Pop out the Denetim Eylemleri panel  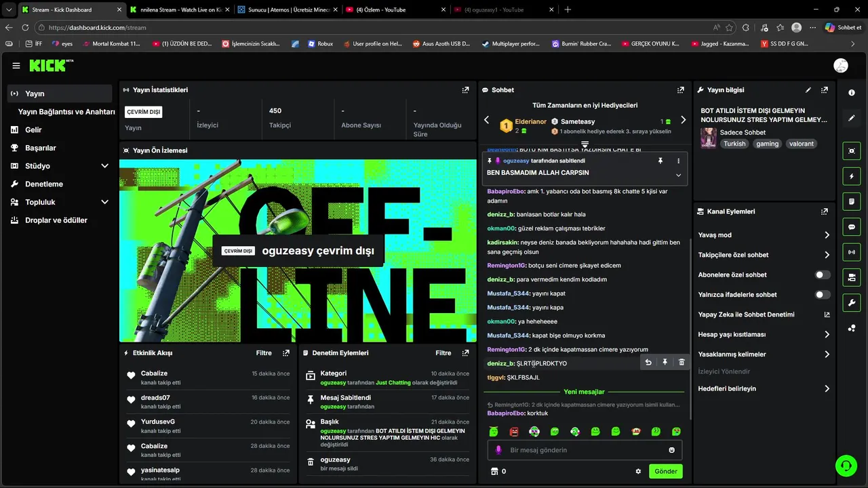pyautogui.click(x=465, y=353)
